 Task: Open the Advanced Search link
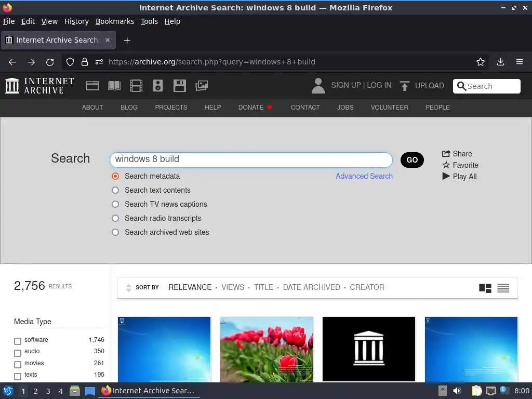pyautogui.click(x=364, y=176)
